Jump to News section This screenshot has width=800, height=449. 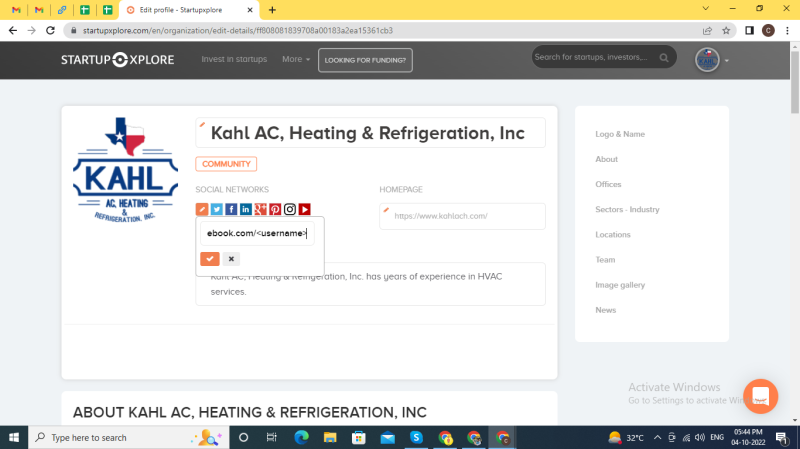click(x=606, y=310)
